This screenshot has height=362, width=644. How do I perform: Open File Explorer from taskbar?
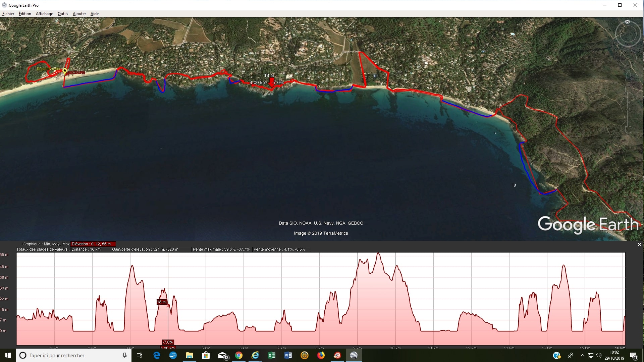(x=189, y=355)
